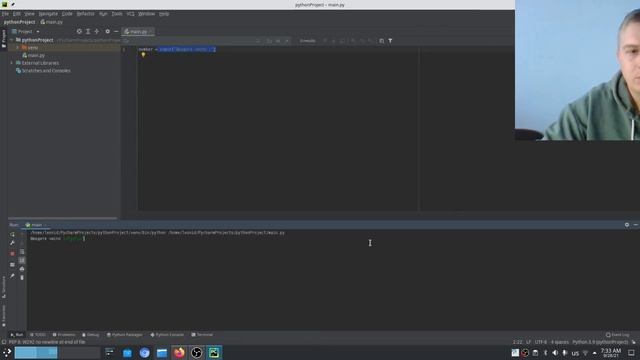Click the main.py breadcrumb
This screenshot has width=640, height=360.
52,22
